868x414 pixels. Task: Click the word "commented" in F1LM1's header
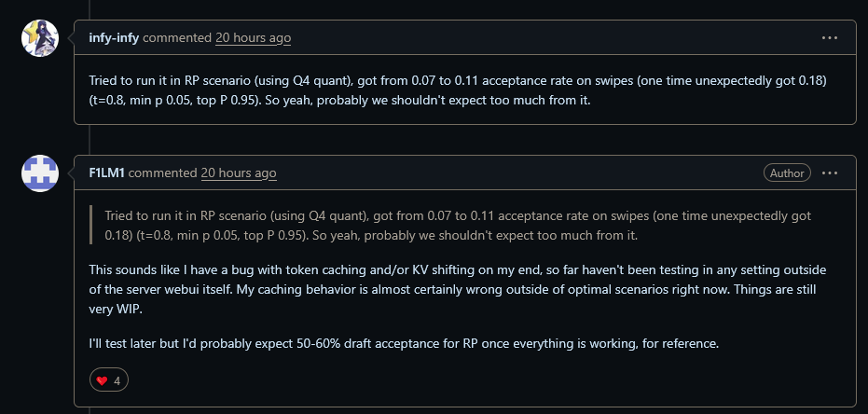tap(162, 173)
